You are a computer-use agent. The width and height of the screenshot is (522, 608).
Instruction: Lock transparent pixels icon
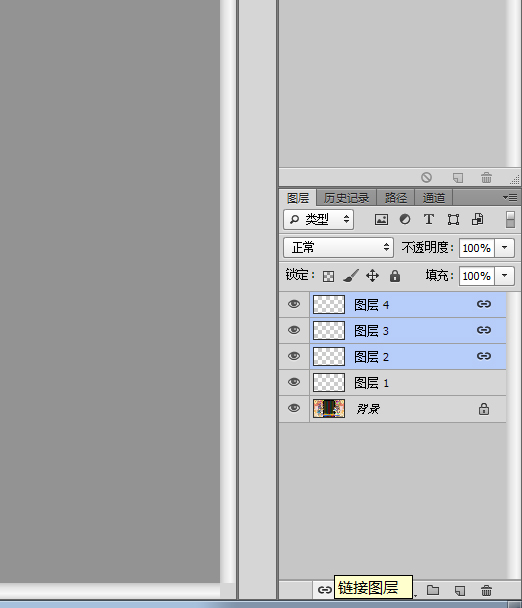(328, 276)
